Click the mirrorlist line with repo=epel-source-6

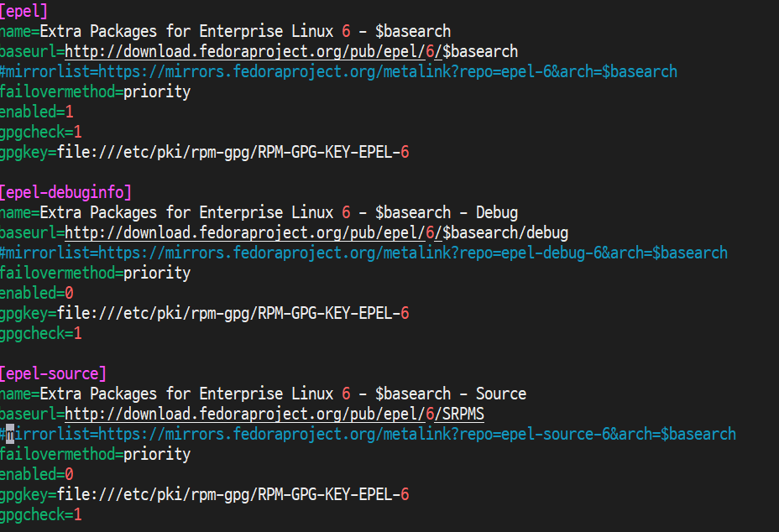point(368,434)
